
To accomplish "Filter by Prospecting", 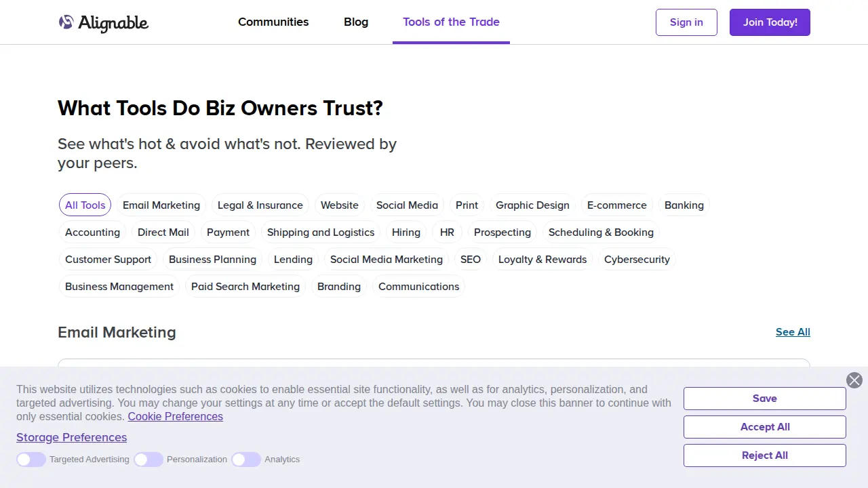I will [502, 232].
